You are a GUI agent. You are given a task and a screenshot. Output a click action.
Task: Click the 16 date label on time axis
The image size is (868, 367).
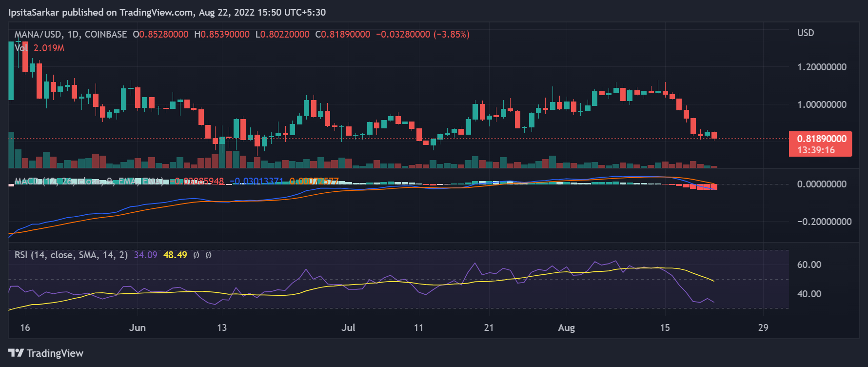25,327
